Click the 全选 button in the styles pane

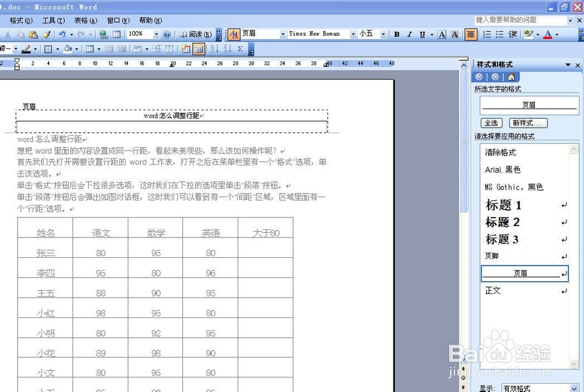click(491, 123)
